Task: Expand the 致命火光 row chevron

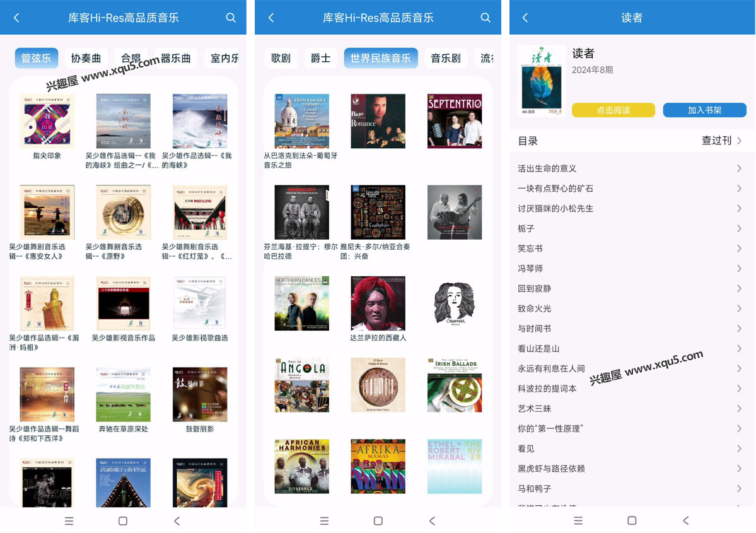Action: pos(738,308)
